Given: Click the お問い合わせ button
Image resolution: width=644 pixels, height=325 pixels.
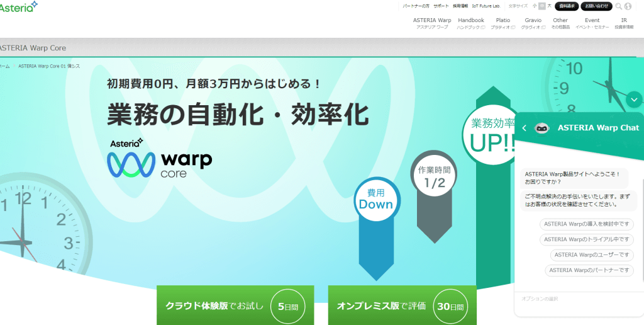Looking at the screenshot, I should click(596, 6).
